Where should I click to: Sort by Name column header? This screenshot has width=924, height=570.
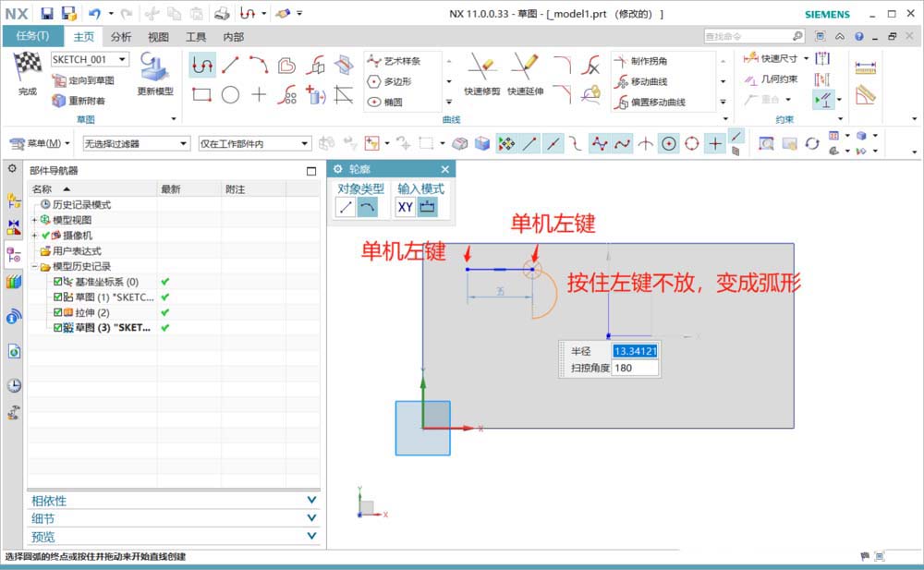[92, 188]
